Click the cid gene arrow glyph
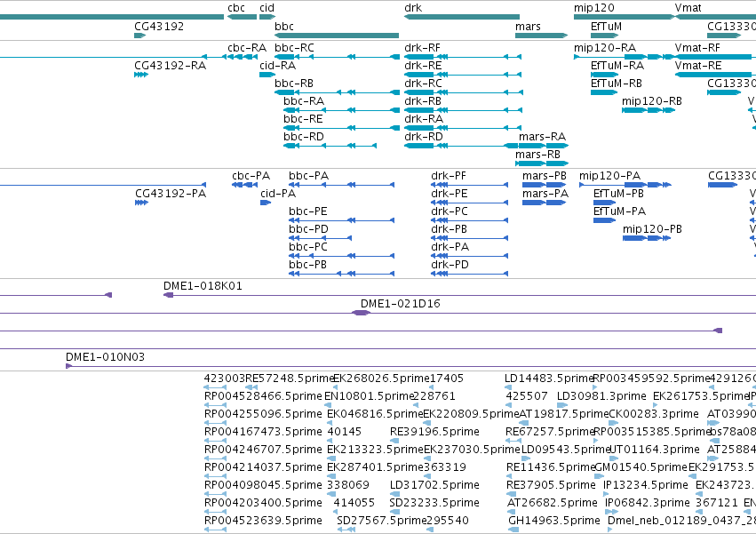 267,17
